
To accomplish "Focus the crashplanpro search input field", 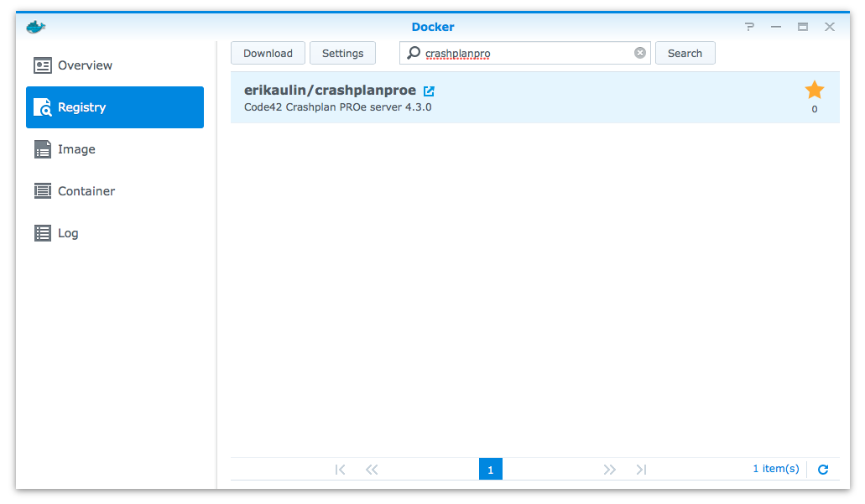I will click(x=525, y=53).
